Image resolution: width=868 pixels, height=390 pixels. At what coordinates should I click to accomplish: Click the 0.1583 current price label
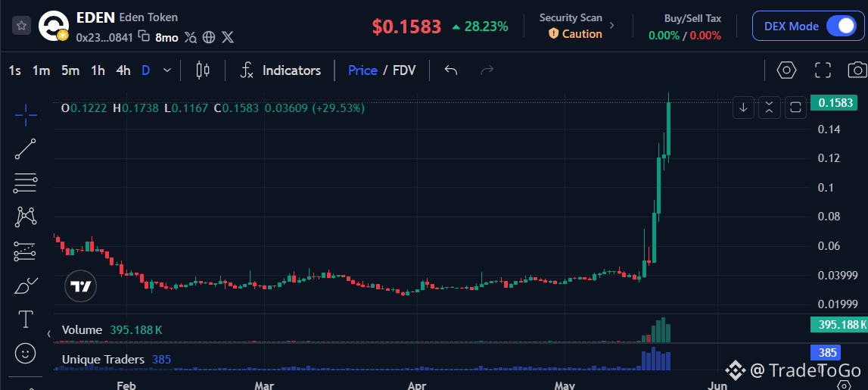pyautogui.click(x=834, y=102)
